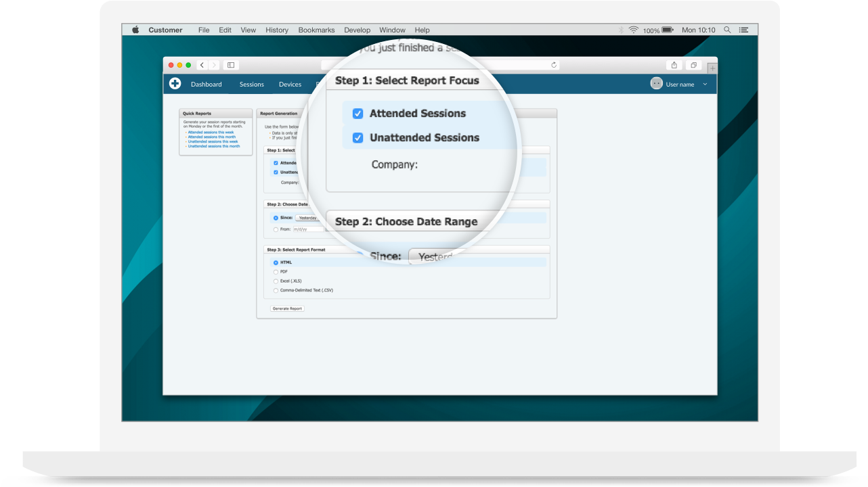Image resolution: width=868 pixels, height=487 pixels.
Task: Click the user avatar icon
Action: tap(656, 84)
